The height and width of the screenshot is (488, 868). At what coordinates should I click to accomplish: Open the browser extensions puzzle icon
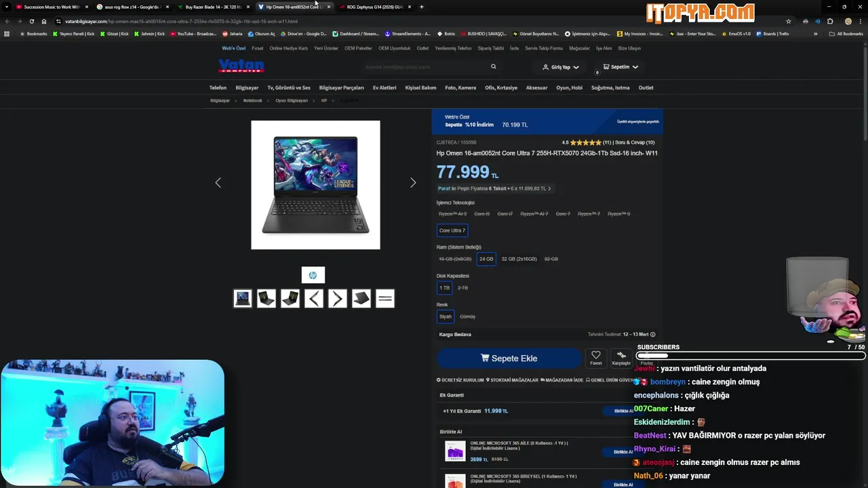pos(830,21)
